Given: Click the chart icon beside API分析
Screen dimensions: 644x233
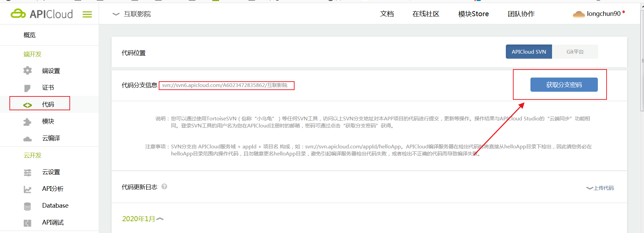Looking at the screenshot, I should pos(28,190).
